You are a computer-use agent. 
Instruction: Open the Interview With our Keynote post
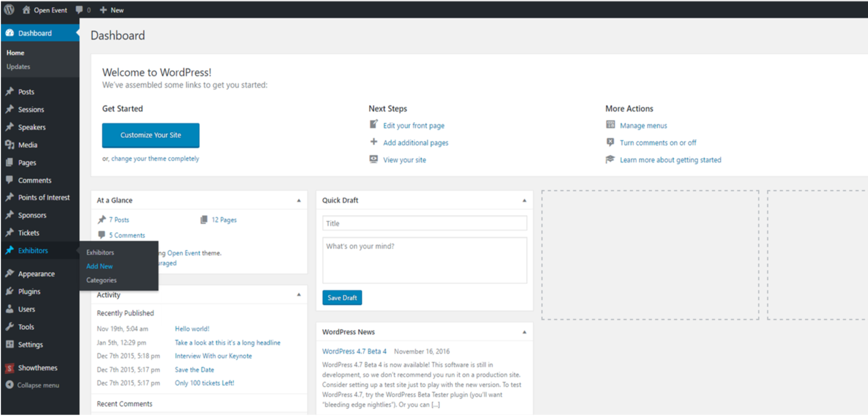tap(213, 356)
